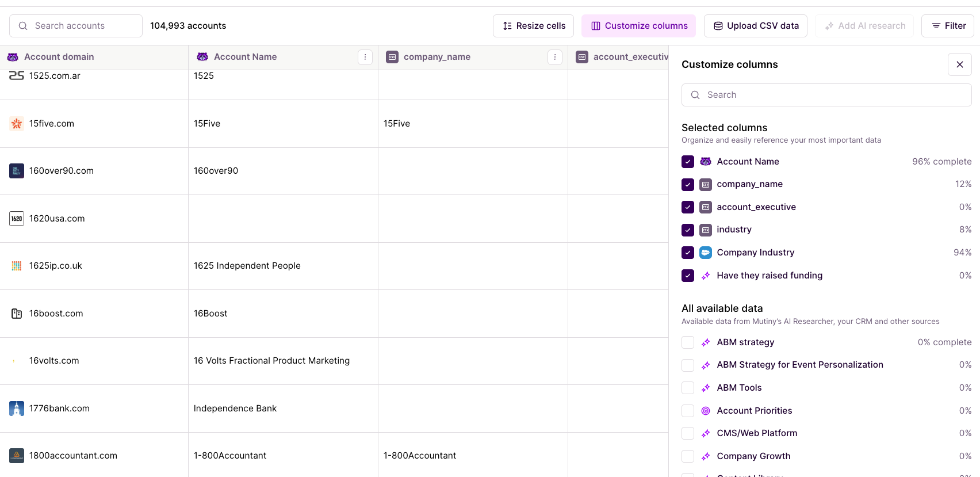The width and height of the screenshot is (980, 477).
Task: Uncheck the account_executive column checkbox
Action: point(688,207)
